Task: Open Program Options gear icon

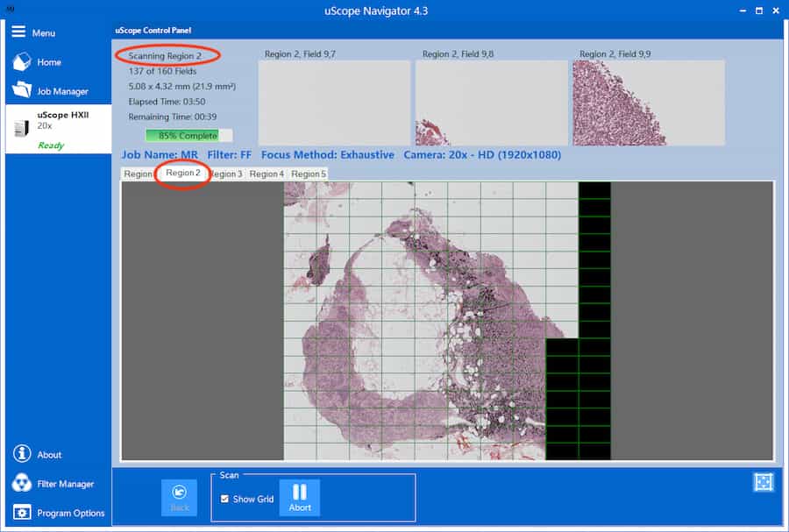Action: coord(22,513)
